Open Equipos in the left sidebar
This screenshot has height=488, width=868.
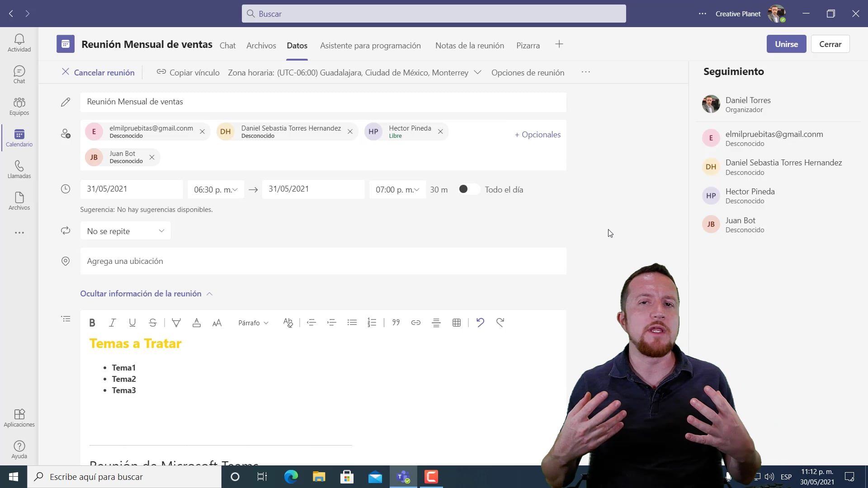pos(19,106)
